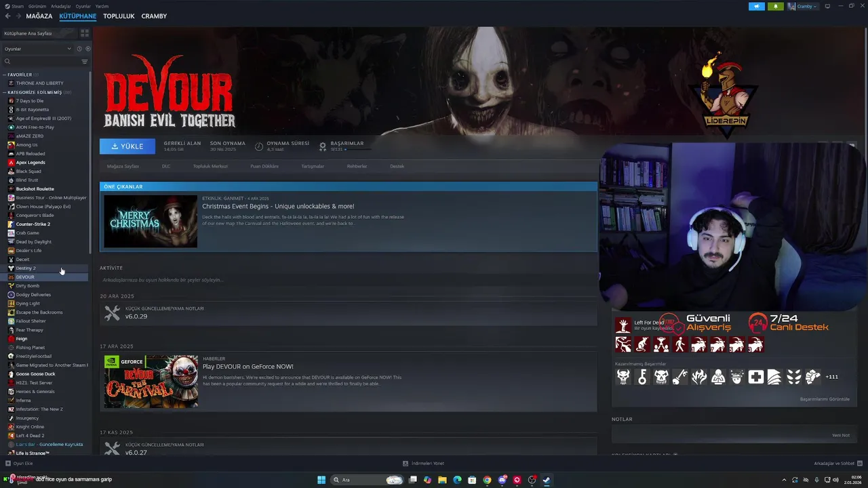Open Christmas Event Begins news headline
The image size is (868, 488).
pyautogui.click(x=278, y=206)
